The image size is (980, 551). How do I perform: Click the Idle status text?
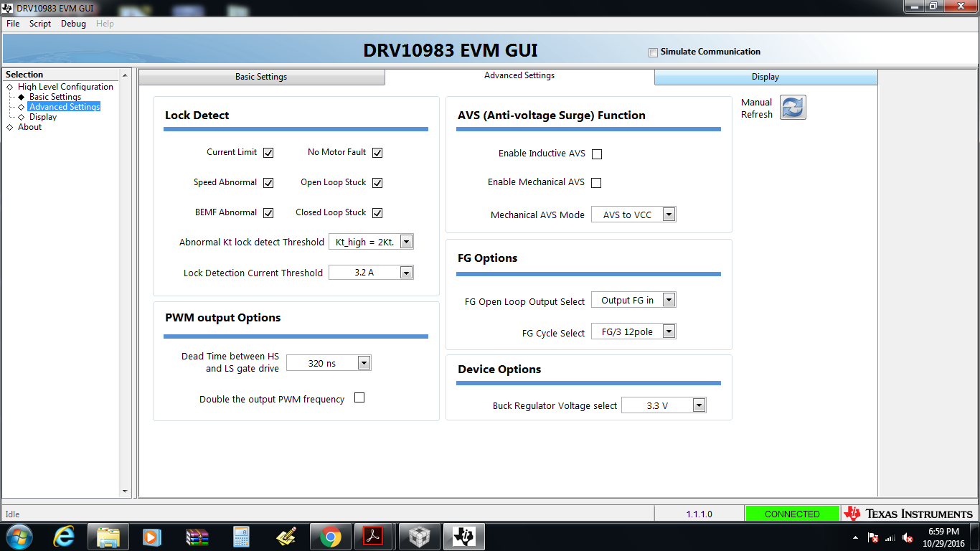[13, 514]
